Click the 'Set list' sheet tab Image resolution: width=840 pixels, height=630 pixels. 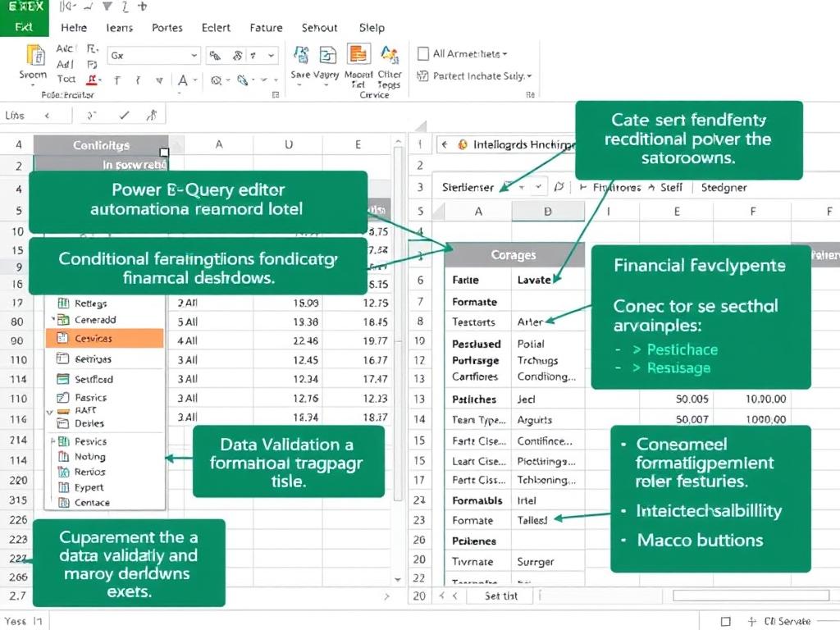(499, 596)
